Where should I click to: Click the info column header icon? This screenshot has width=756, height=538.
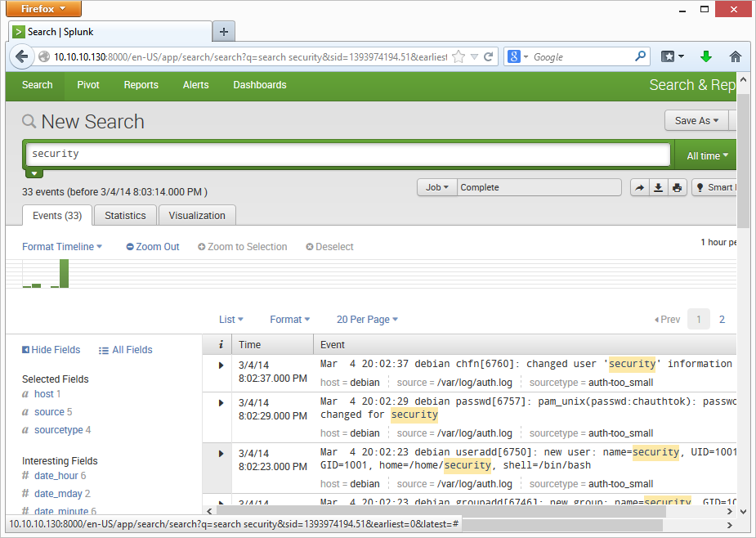click(x=221, y=344)
